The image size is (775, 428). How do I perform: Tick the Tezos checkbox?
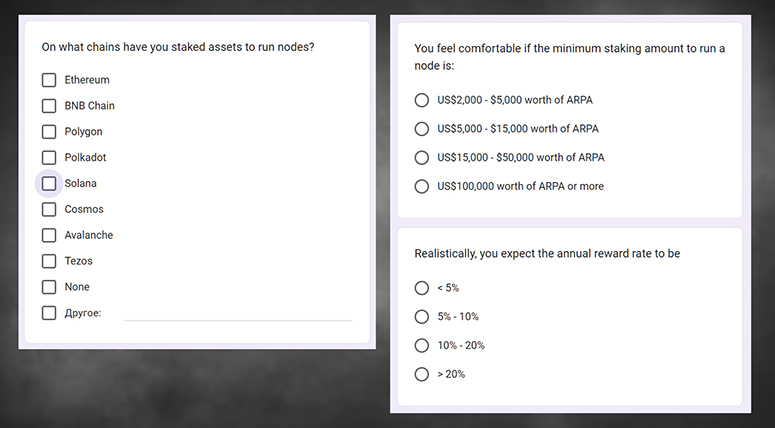[x=49, y=261]
